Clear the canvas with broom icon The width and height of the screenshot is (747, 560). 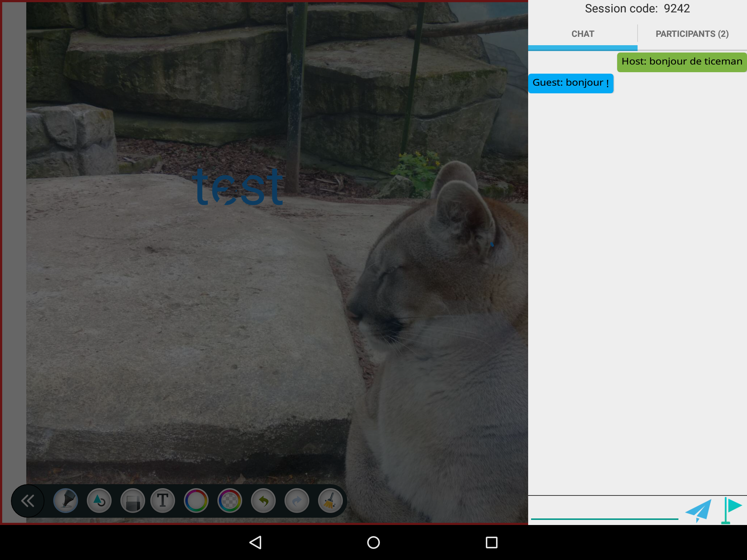click(330, 501)
